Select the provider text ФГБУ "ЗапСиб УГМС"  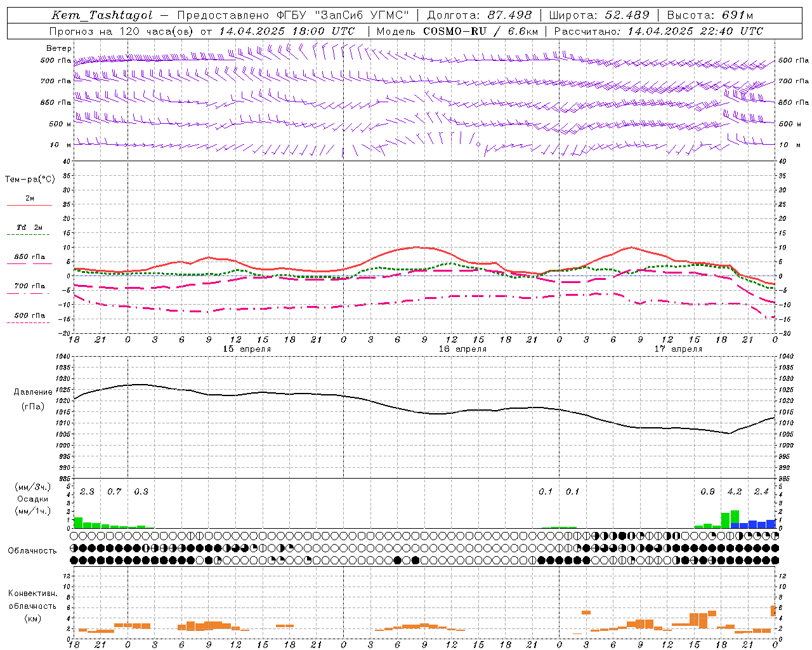coord(343,15)
